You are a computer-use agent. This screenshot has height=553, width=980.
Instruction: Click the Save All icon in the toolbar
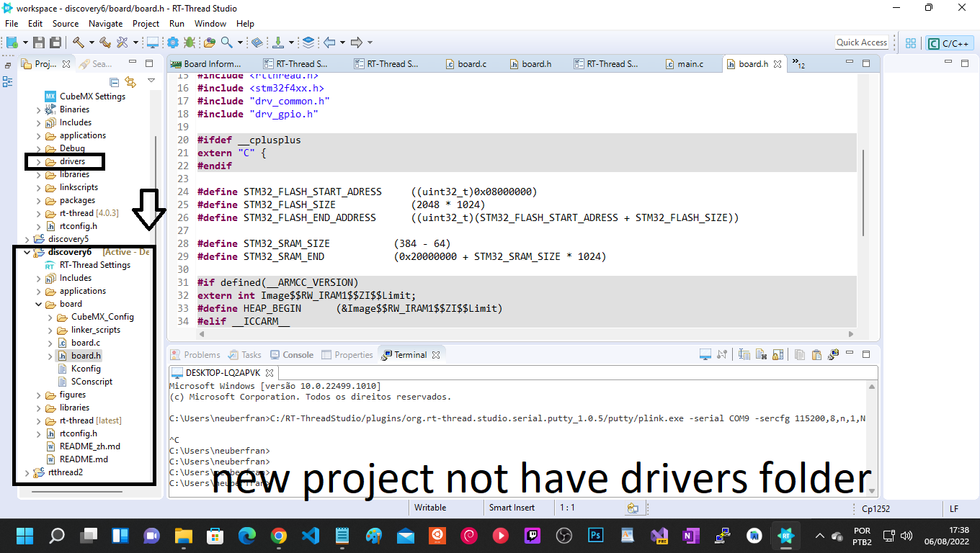click(x=56, y=43)
